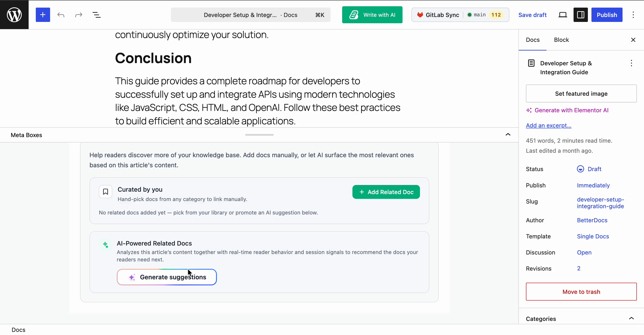The height and width of the screenshot is (335, 644).
Task: Redo the last change
Action: click(x=78, y=15)
